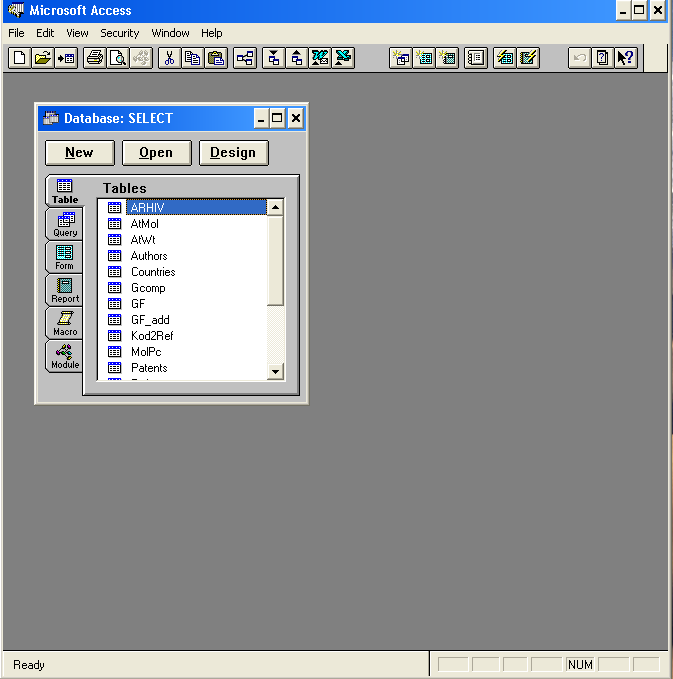Click the Paste clipboard icon
This screenshot has width=673, height=679.
pos(216,58)
